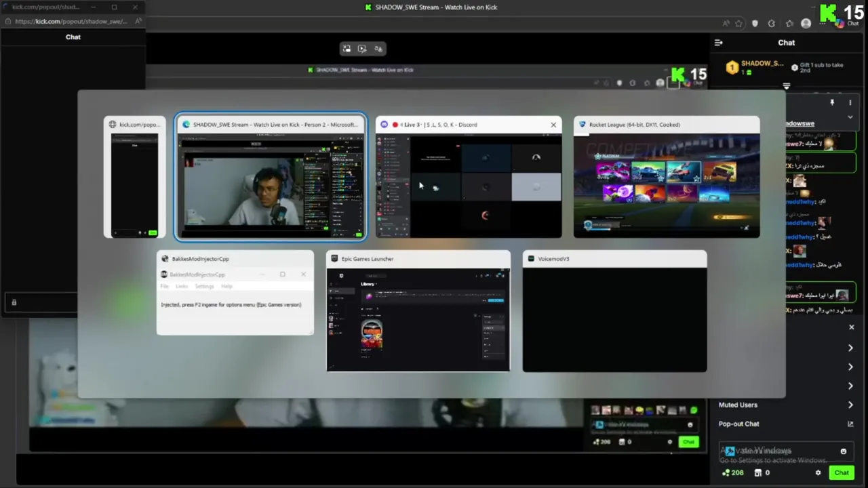This screenshot has height=488, width=868.
Task: Click the theatre mode icon in stream overlay toolbar
Action: [347, 49]
